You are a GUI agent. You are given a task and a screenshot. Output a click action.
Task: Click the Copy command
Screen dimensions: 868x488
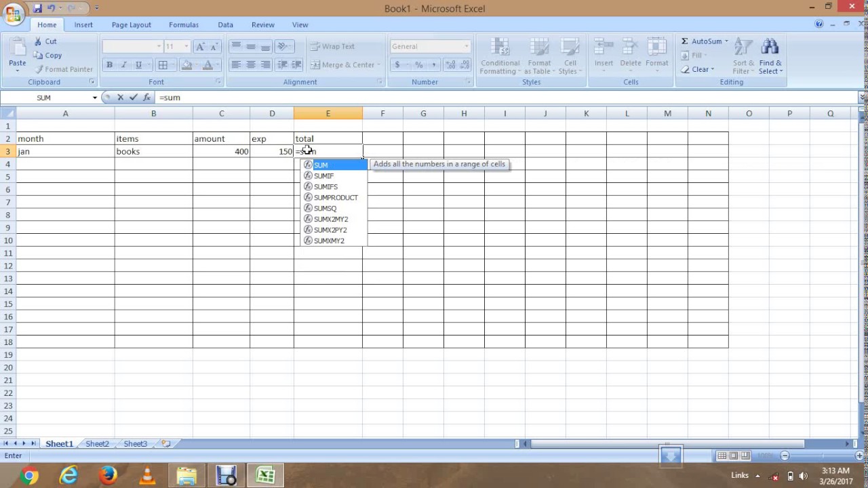tap(47, 56)
